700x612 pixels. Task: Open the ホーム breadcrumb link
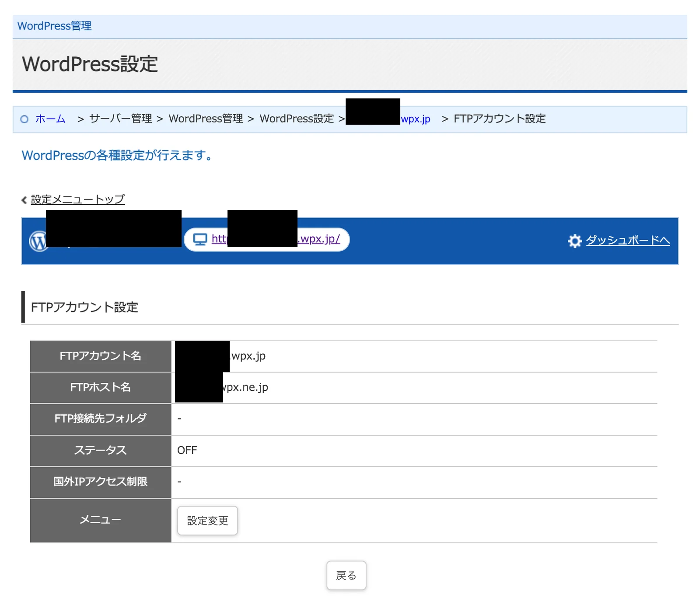tap(51, 119)
